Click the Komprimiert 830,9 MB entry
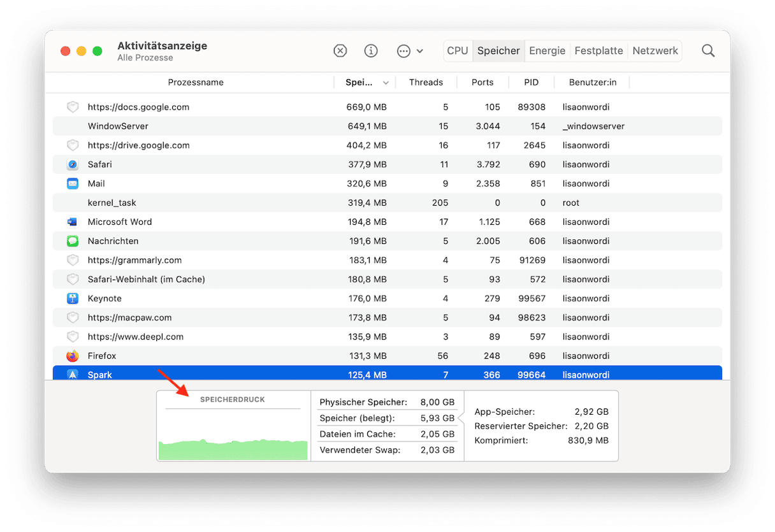Screen dimensions: 775x532 [542, 440]
